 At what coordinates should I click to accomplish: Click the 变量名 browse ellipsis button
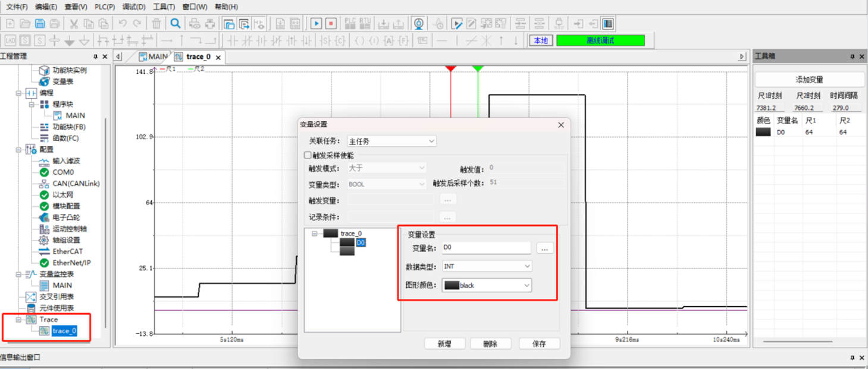click(545, 248)
